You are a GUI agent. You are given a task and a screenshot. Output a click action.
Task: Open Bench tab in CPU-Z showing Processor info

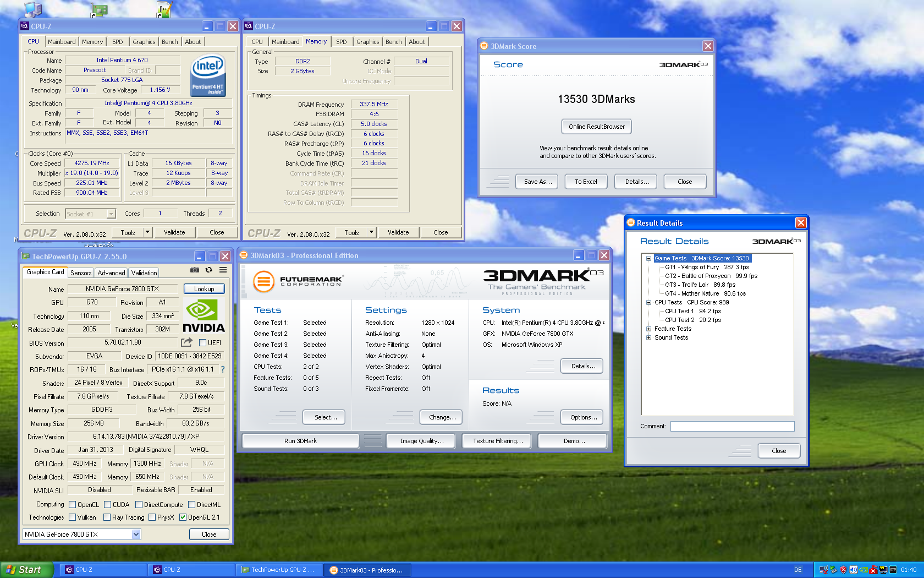pyautogui.click(x=170, y=42)
